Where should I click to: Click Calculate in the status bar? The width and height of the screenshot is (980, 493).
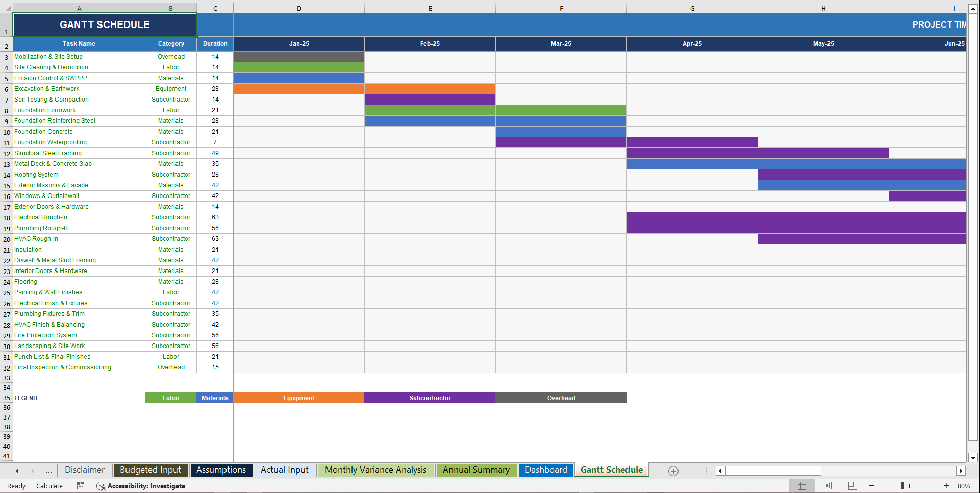point(49,486)
